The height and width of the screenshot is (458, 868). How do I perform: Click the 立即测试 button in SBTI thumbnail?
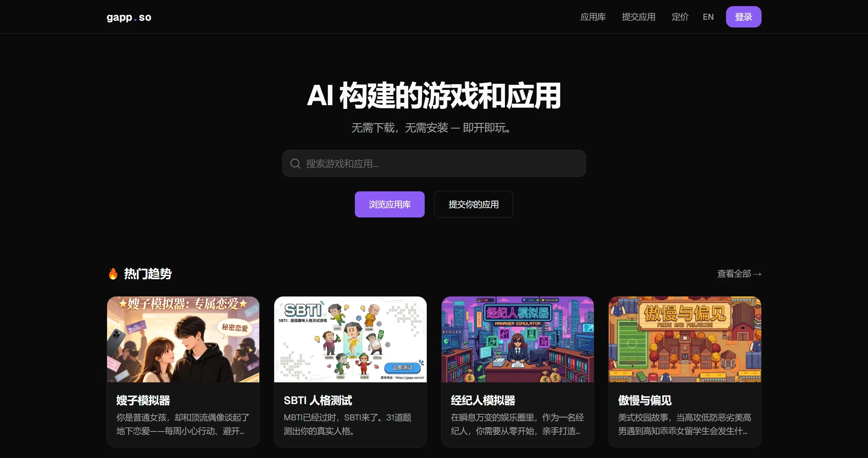click(x=402, y=367)
